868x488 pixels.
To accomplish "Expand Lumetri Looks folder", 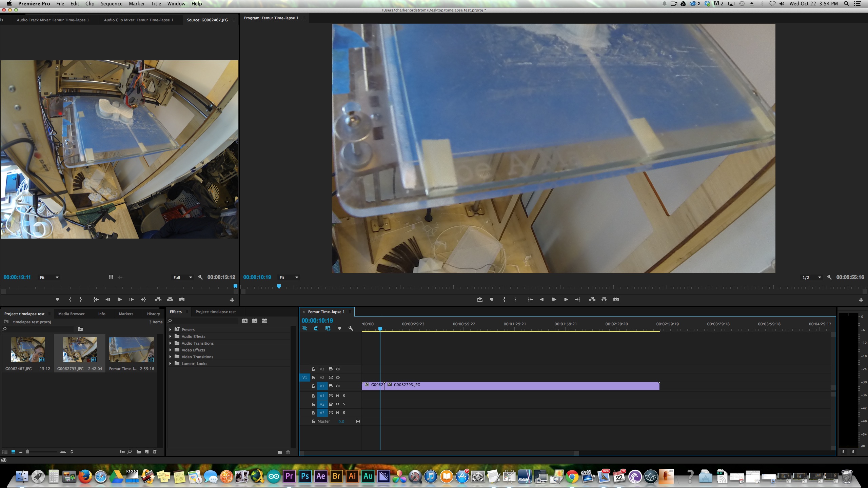I will tap(170, 364).
